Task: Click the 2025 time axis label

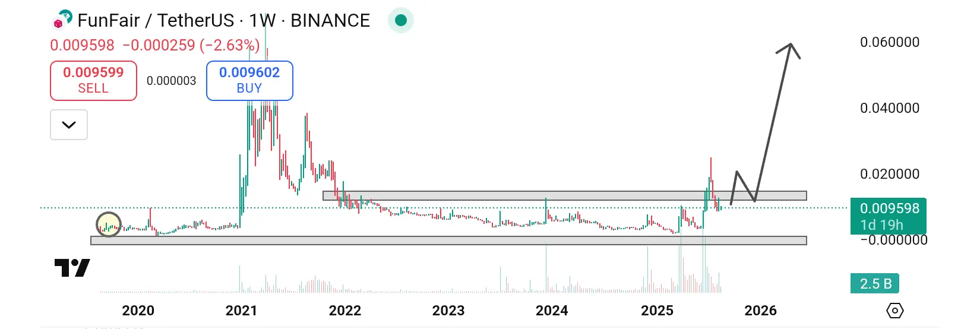Action: (657, 311)
